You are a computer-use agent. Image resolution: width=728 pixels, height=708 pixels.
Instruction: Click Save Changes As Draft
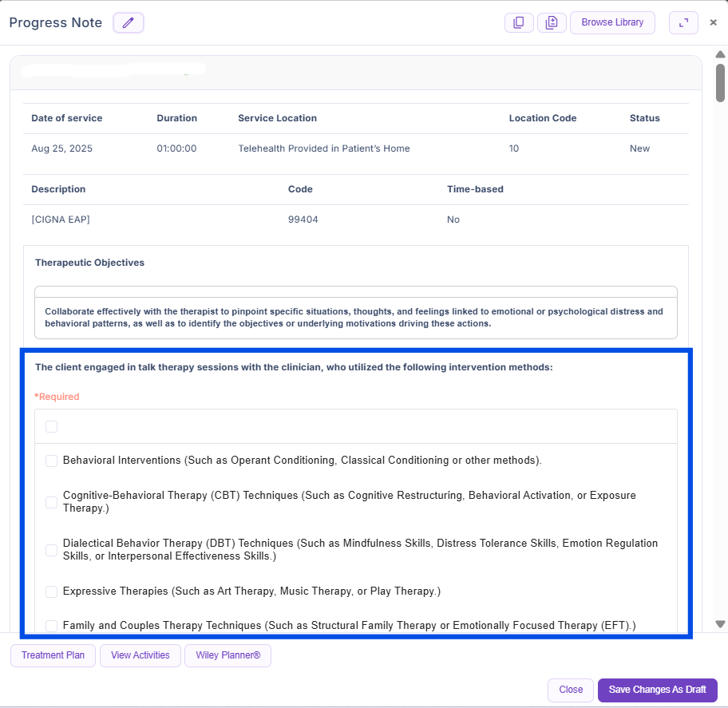(x=657, y=690)
